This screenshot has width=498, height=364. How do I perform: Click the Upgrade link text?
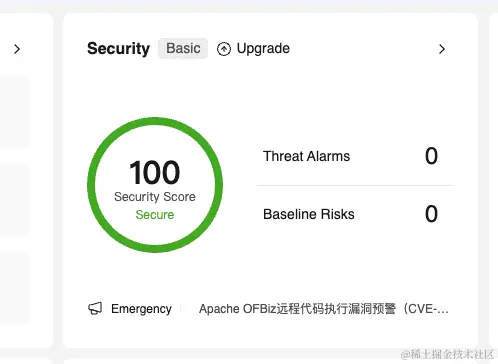263,49
